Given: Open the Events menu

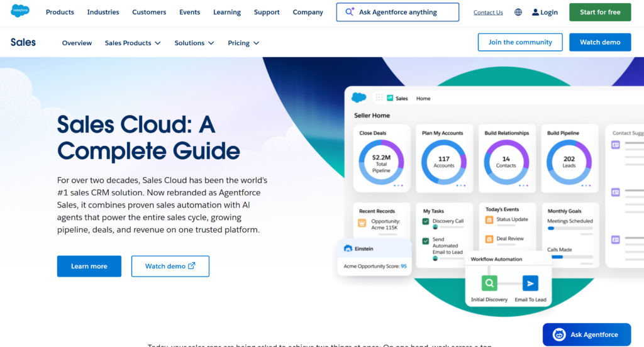Looking at the screenshot, I should click(190, 12).
